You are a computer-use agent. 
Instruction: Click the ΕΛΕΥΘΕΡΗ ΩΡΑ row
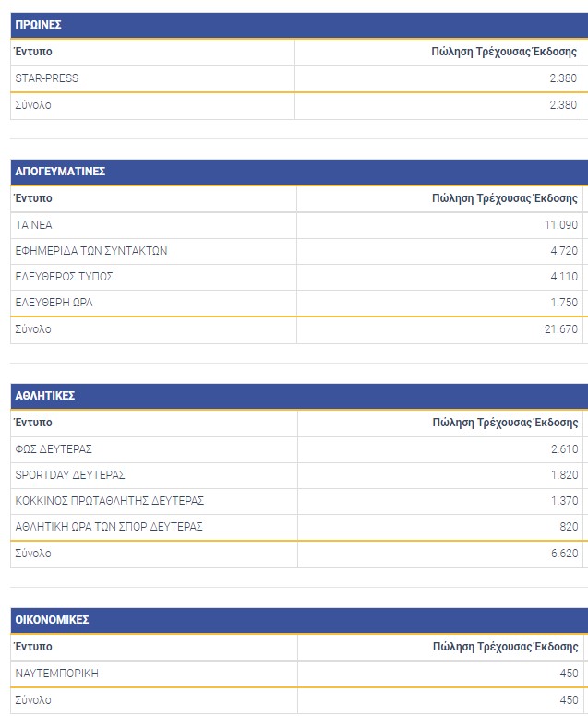click(299, 303)
